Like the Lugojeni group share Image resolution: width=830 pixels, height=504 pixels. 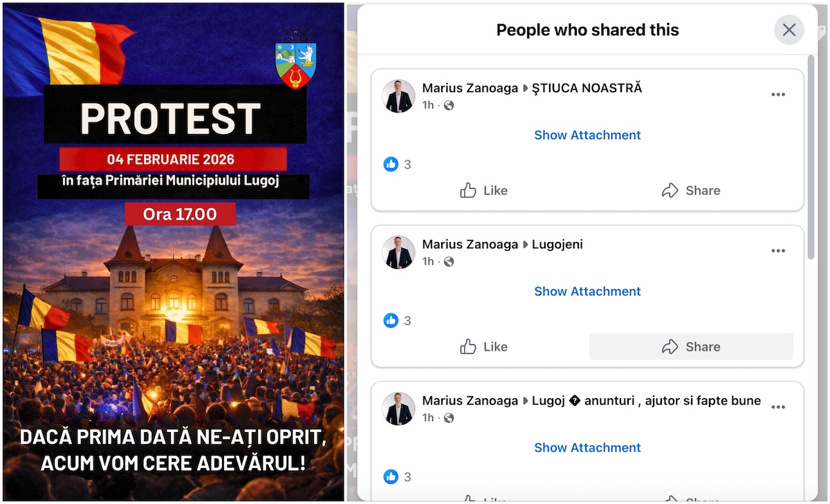pyautogui.click(x=483, y=347)
